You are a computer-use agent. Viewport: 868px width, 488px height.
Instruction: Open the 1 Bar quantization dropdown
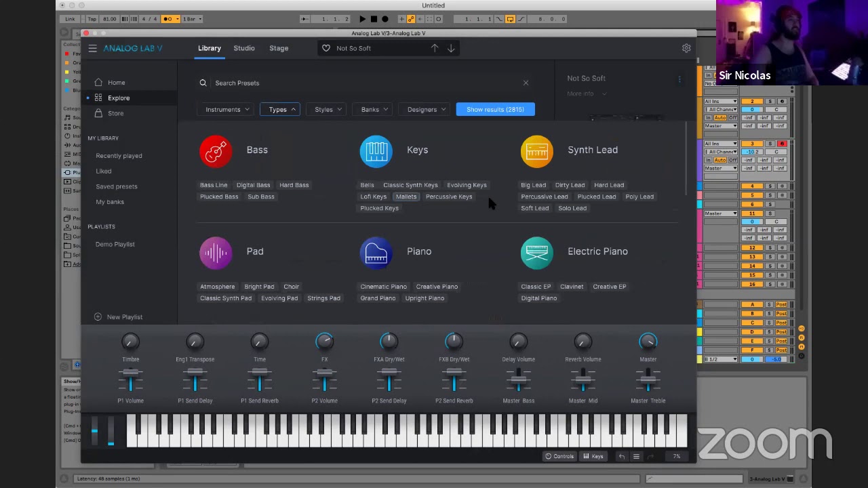pyautogui.click(x=191, y=19)
